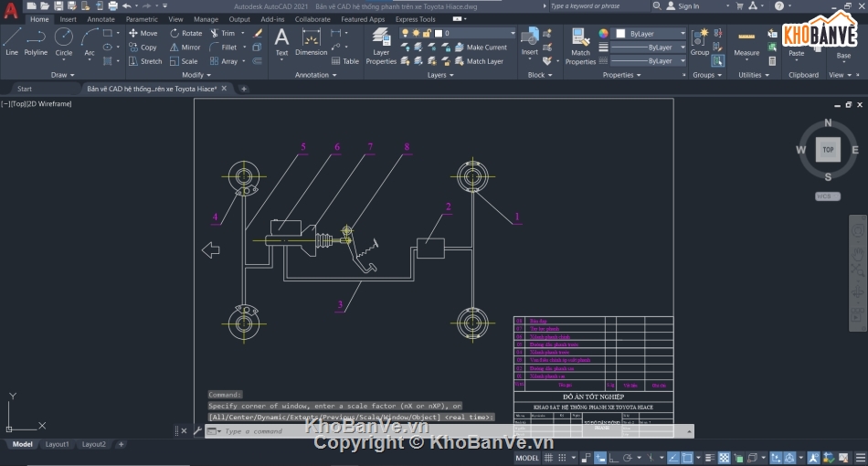
Task: Use the Stretch command
Action: click(145, 61)
